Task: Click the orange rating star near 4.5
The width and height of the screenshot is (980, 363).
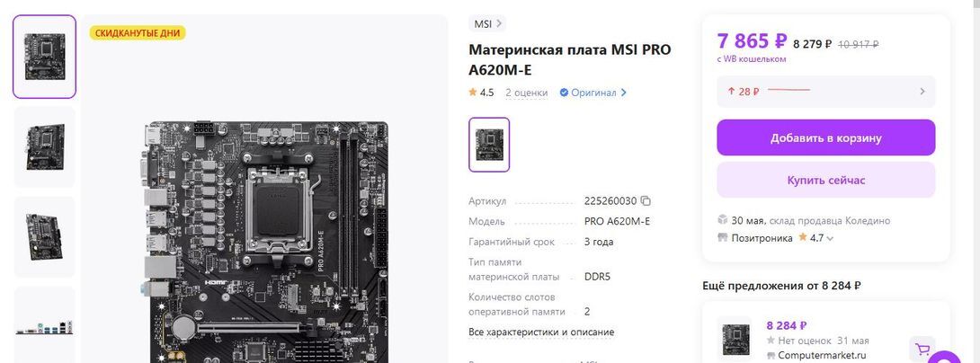Action: (x=473, y=93)
